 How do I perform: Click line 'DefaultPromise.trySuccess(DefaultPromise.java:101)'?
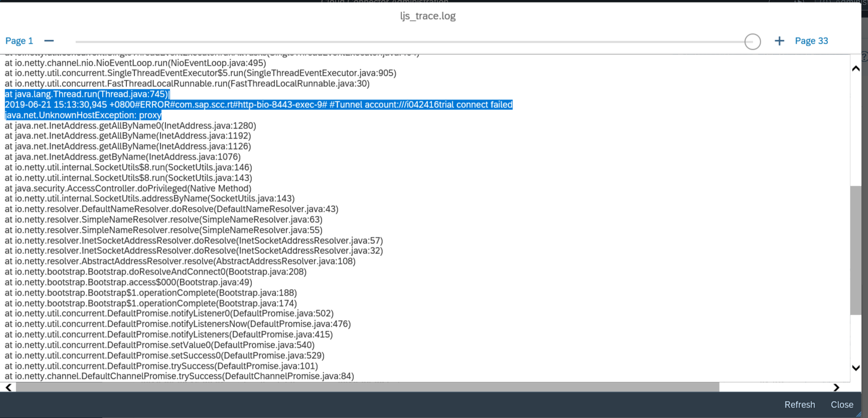point(162,366)
